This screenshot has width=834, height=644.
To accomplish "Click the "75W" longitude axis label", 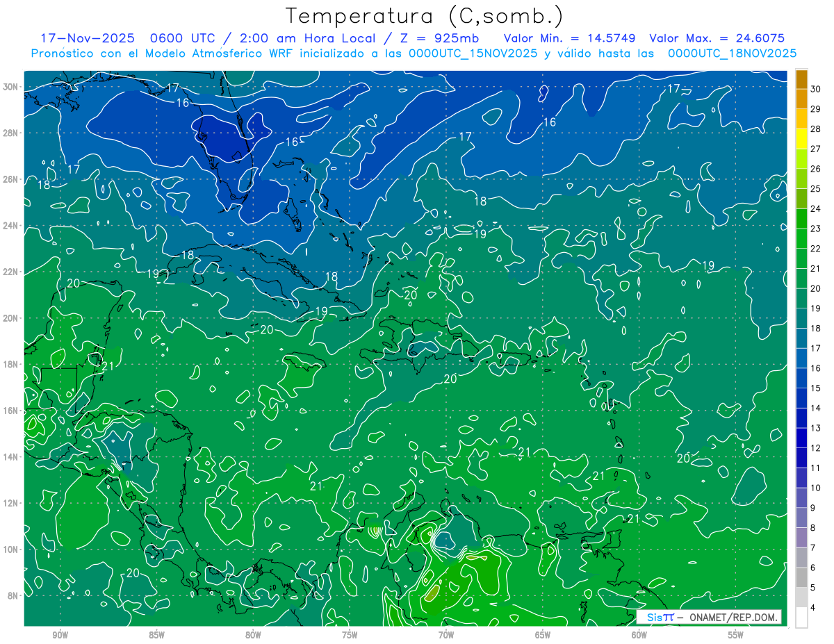I will (350, 635).
